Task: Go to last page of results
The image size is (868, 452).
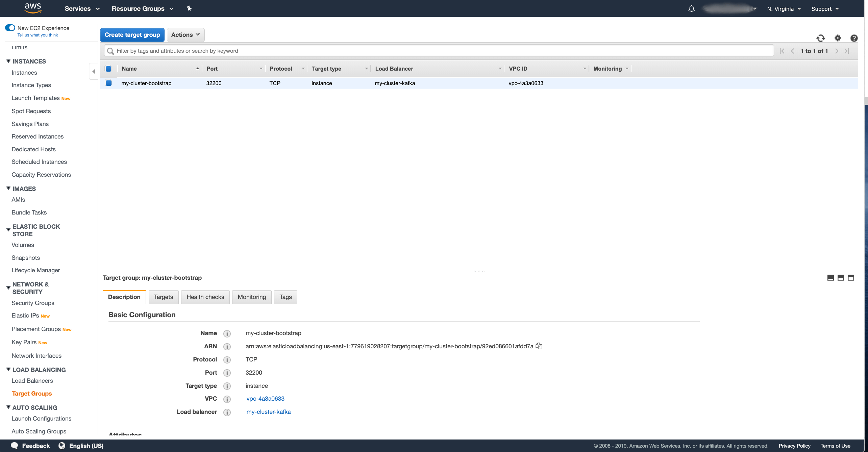Action: [x=847, y=51]
